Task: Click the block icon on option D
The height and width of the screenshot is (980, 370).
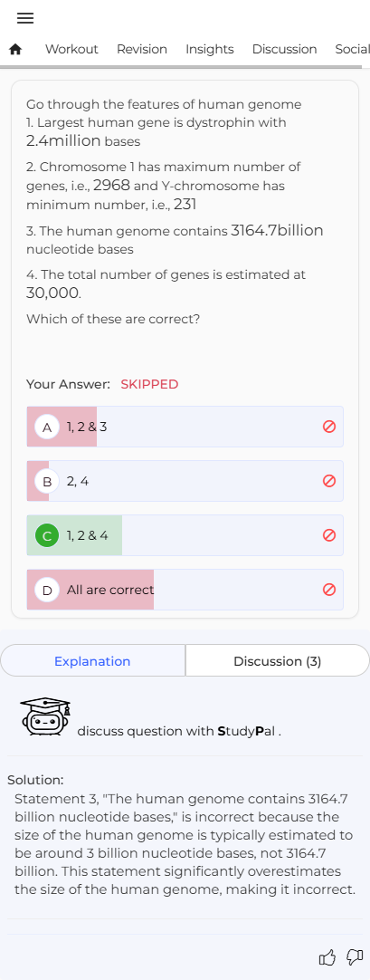Action: [x=328, y=590]
